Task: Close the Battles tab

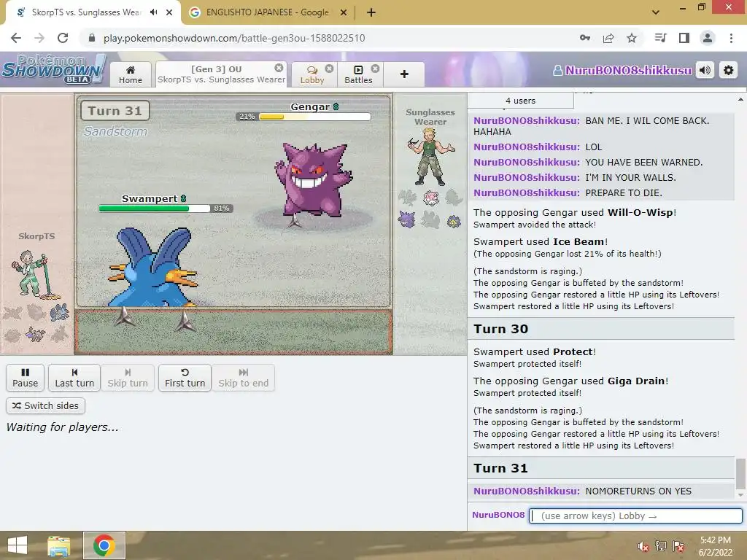Action: [376, 69]
